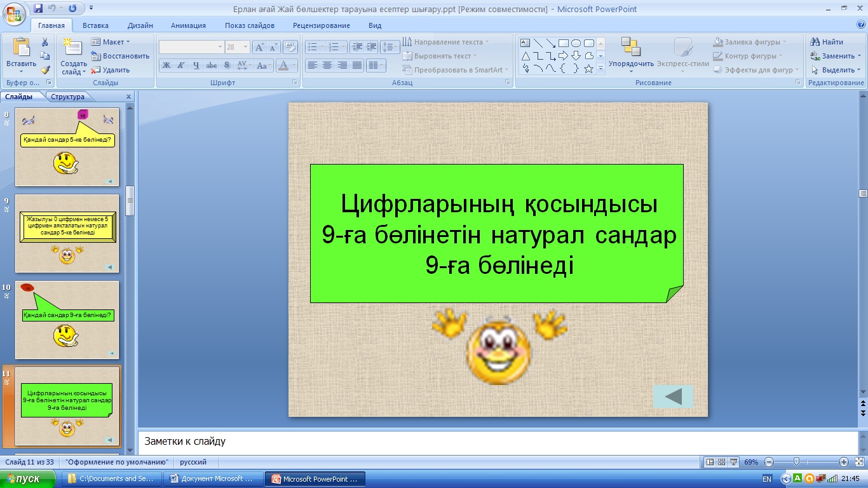Fit slide to window icon

[x=858, y=462]
